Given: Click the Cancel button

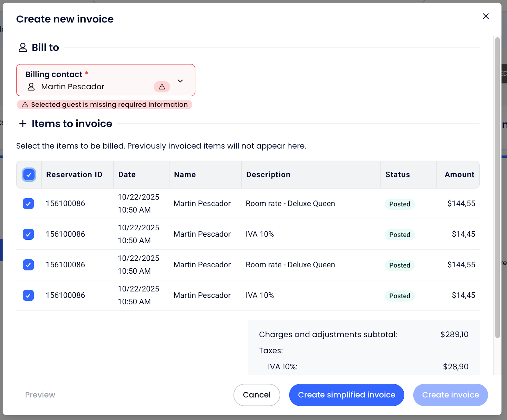Looking at the screenshot, I should [x=257, y=395].
